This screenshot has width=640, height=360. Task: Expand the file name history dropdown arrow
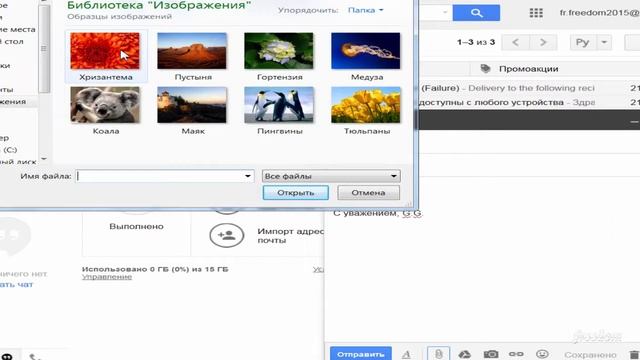tap(248, 176)
